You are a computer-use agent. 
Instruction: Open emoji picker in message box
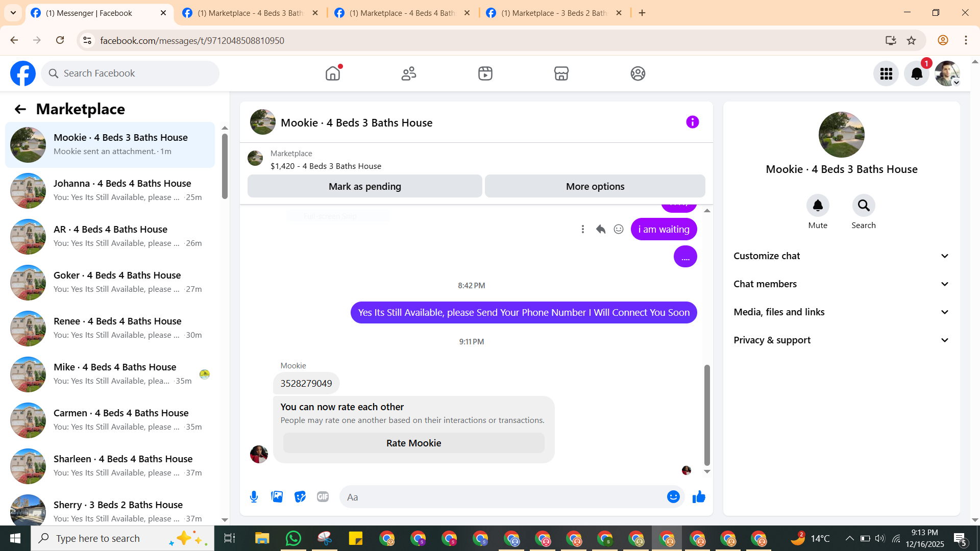coord(673,497)
